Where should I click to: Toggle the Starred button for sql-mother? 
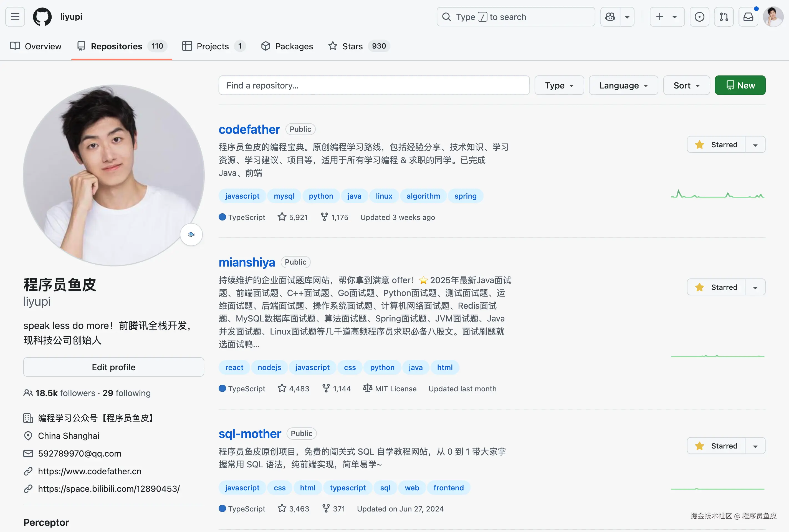click(x=716, y=446)
